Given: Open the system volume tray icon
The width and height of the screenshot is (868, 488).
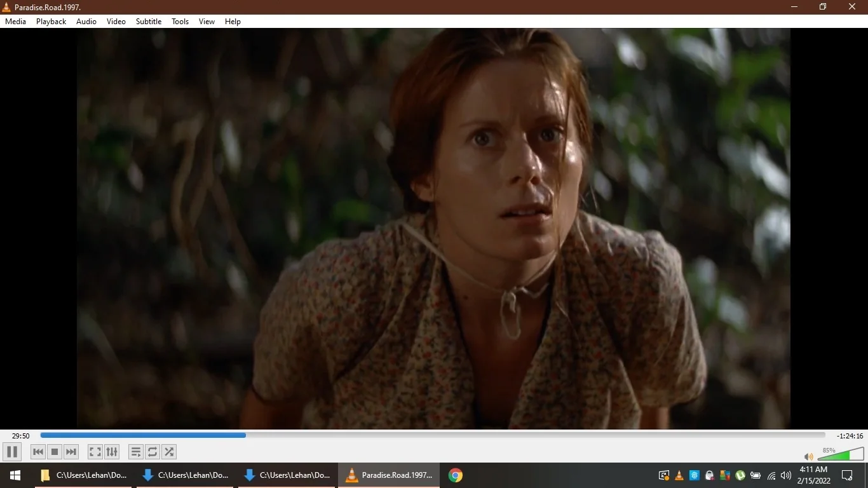Looking at the screenshot, I should 787,475.
